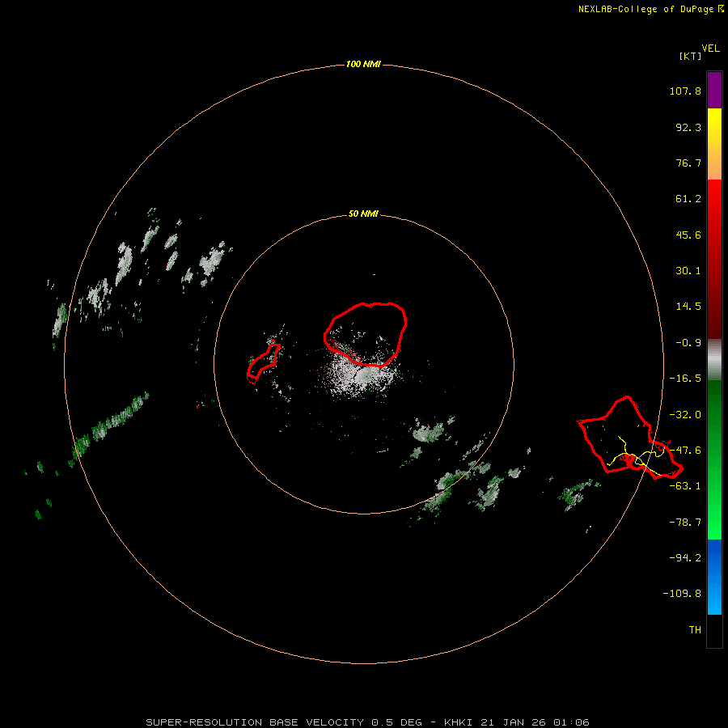Click the 50 NMI range ring label

click(x=363, y=214)
